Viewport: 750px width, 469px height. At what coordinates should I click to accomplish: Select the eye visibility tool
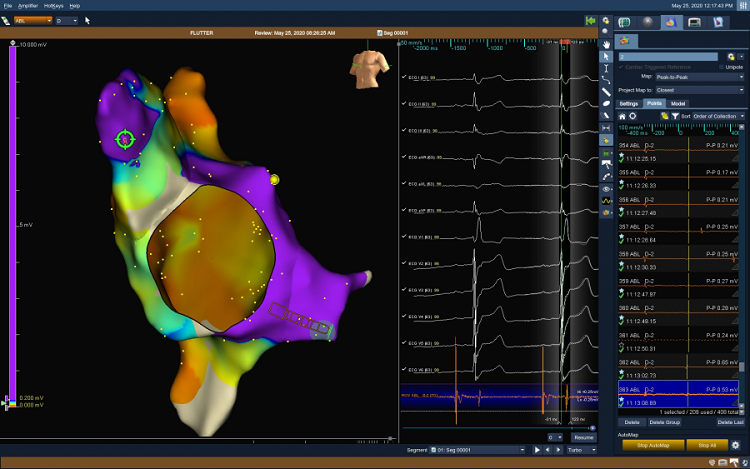point(607,187)
